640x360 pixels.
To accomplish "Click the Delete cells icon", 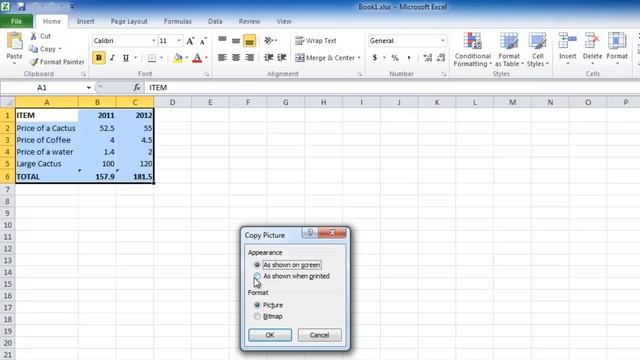I will 592,41.
